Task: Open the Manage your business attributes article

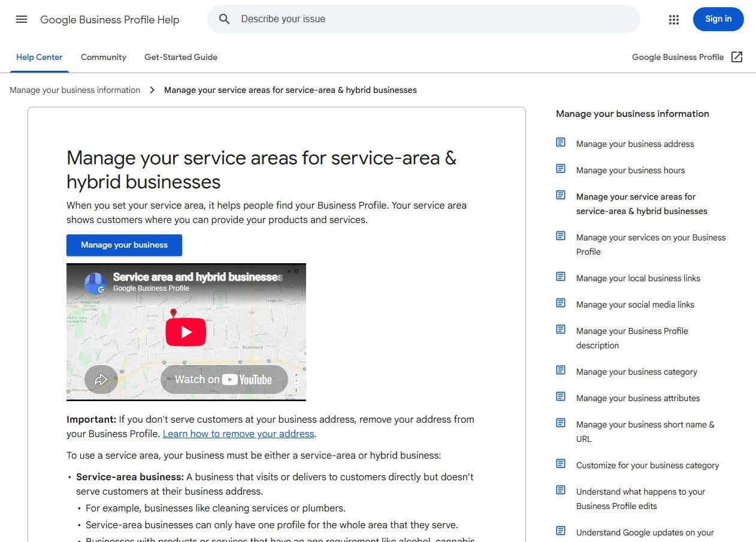Action: (638, 398)
